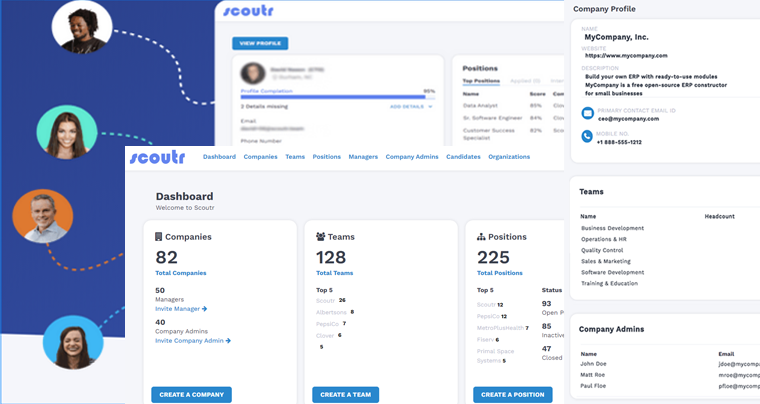Click the ceo@mycompany.com email address

coord(628,119)
